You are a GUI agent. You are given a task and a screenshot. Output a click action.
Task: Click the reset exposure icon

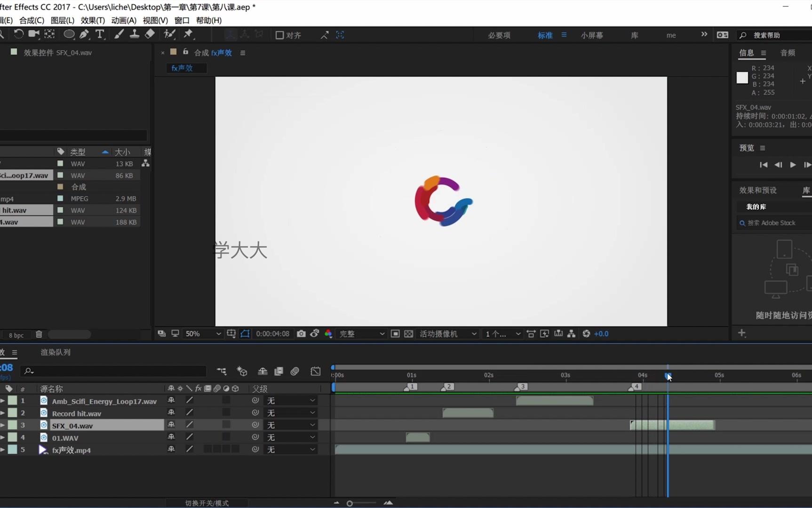pos(586,334)
